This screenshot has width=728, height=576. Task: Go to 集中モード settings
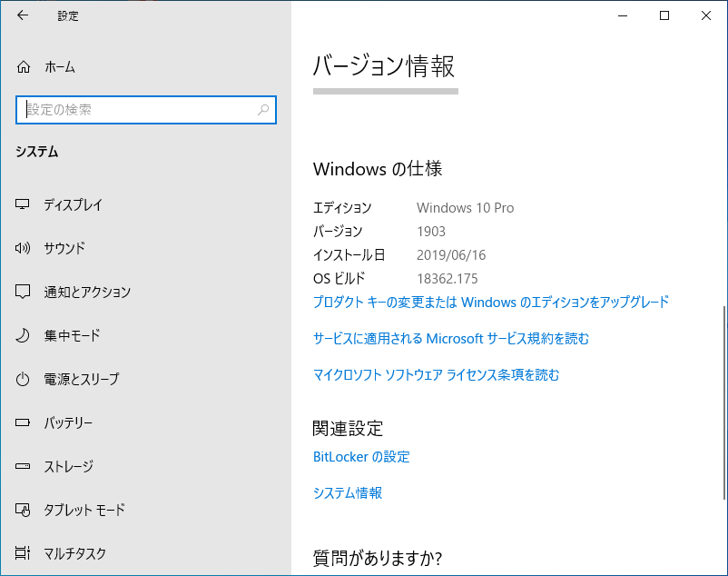(72, 335)
